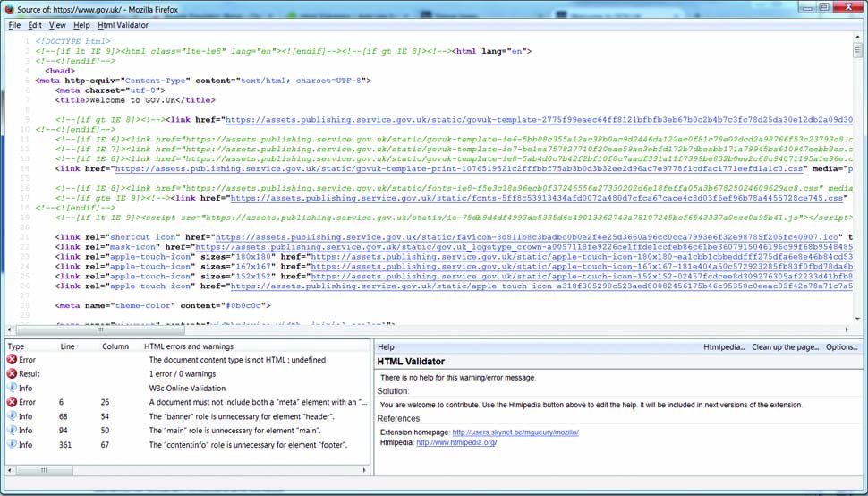The height and width of the screenshot is (496, 868).
Task: Click the source view horizontal scrollbar thumb
Action: pos(100,330)
